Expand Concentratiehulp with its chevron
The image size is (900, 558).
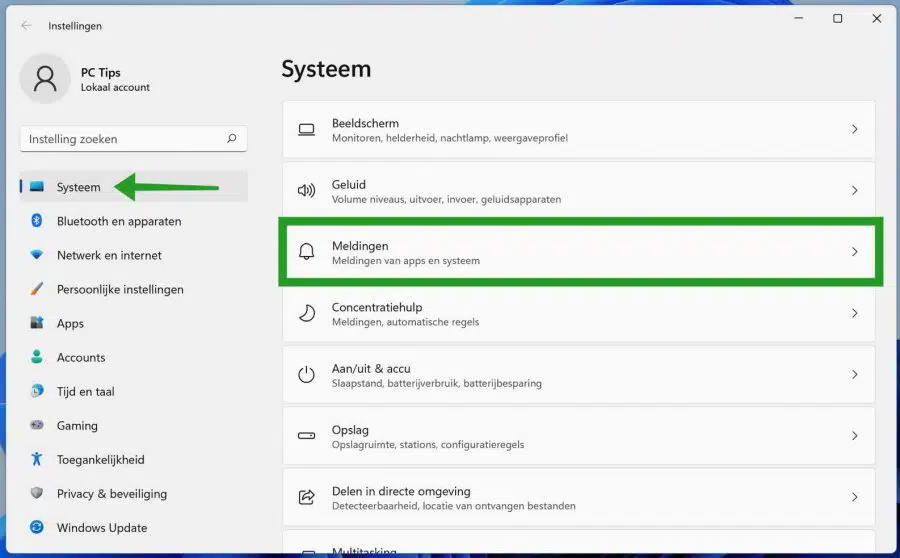pyautogui.click(x=855, y=313)
